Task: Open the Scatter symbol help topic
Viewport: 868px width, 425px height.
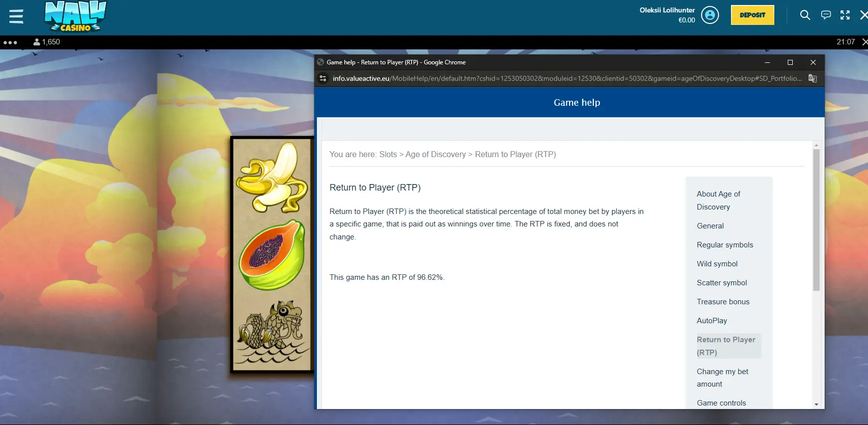Action: (x=722, y=283)
